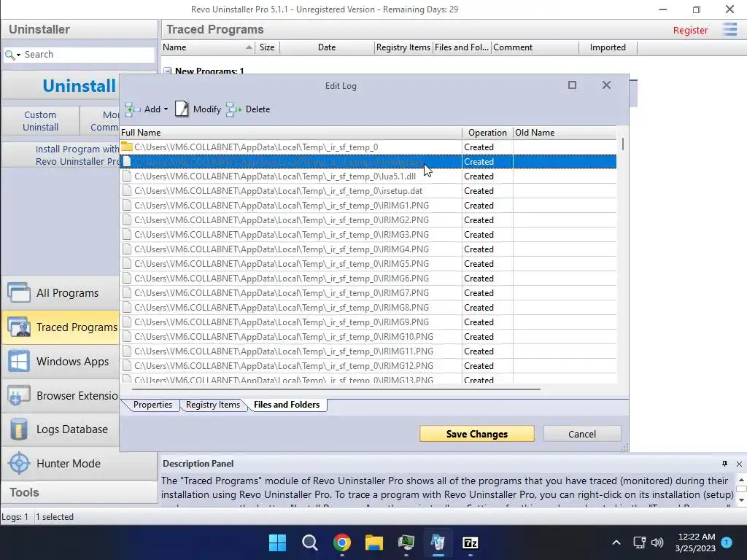Click the Comment column header

(x=535, y=47)
